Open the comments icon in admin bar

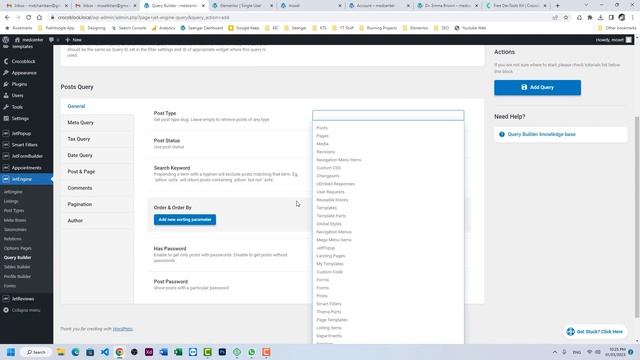[51, 40]
